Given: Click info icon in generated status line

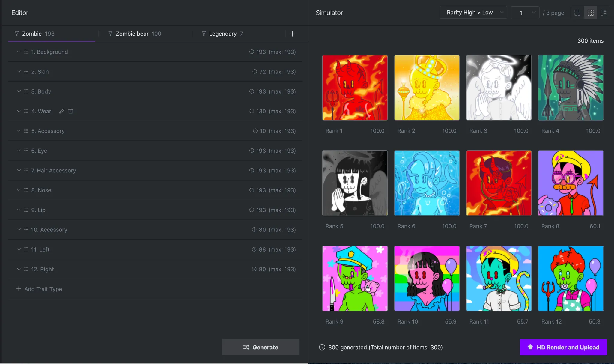Looking at the screenshot, I should 322,347.
